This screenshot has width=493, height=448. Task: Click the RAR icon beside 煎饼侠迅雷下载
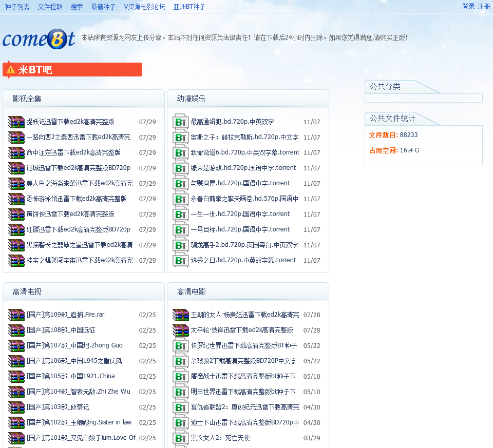click(16, 215)
